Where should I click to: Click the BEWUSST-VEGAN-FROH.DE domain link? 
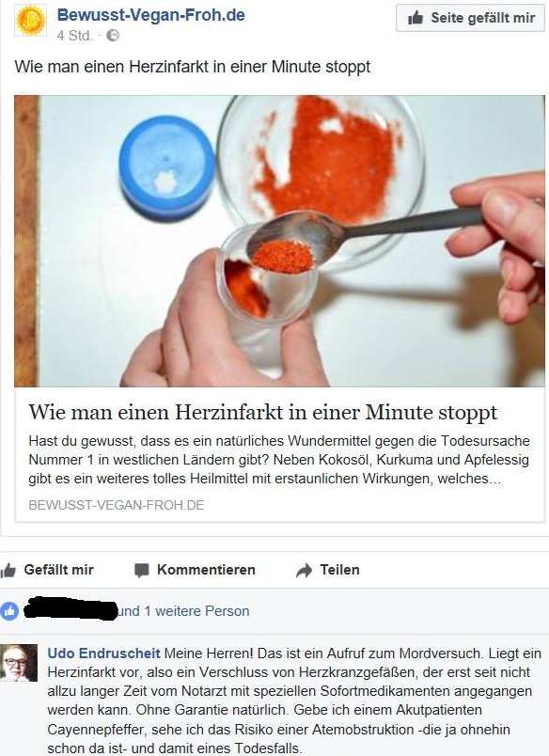pyautogui.click(x=117, y=505)
